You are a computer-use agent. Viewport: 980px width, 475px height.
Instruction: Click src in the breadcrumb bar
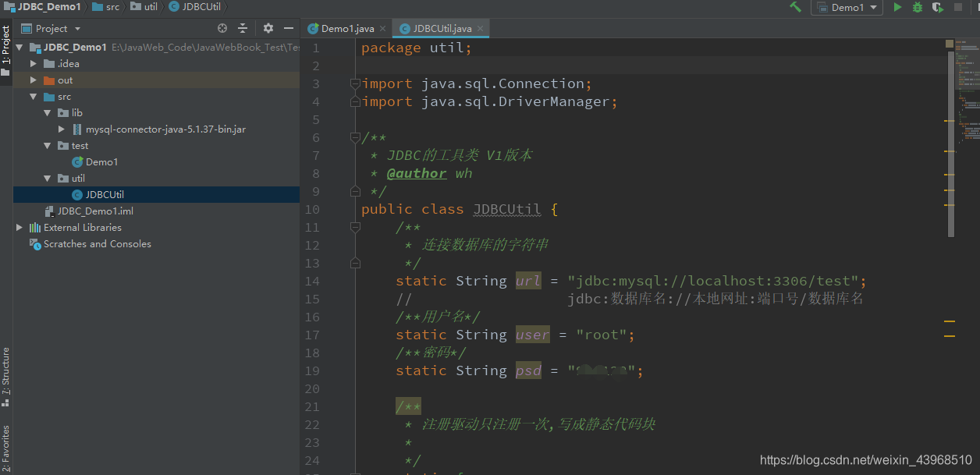[106, 7]
